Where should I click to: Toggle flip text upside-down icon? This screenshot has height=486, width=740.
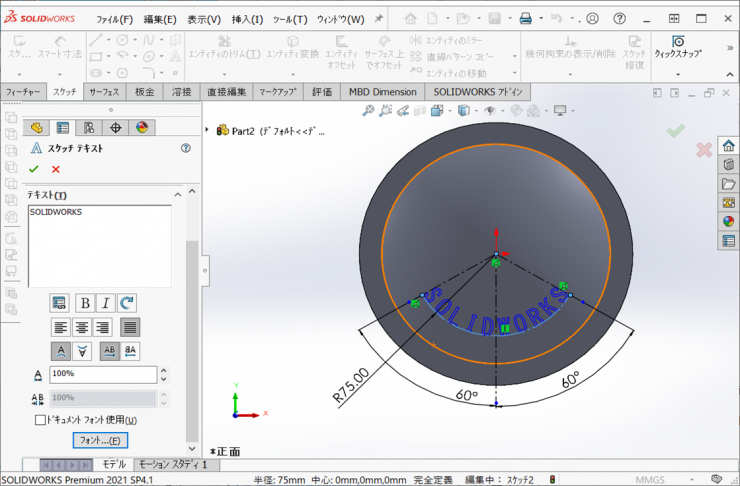tap(82, 351)
